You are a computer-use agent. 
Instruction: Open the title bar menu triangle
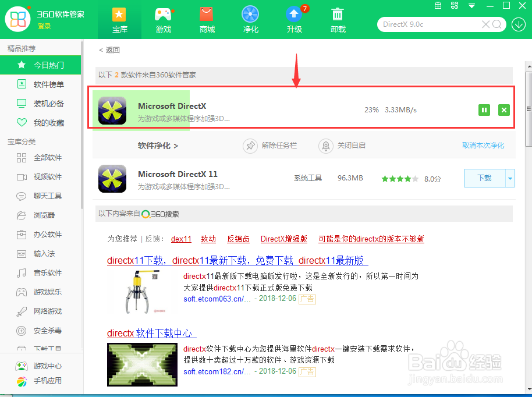click(471, 5)
